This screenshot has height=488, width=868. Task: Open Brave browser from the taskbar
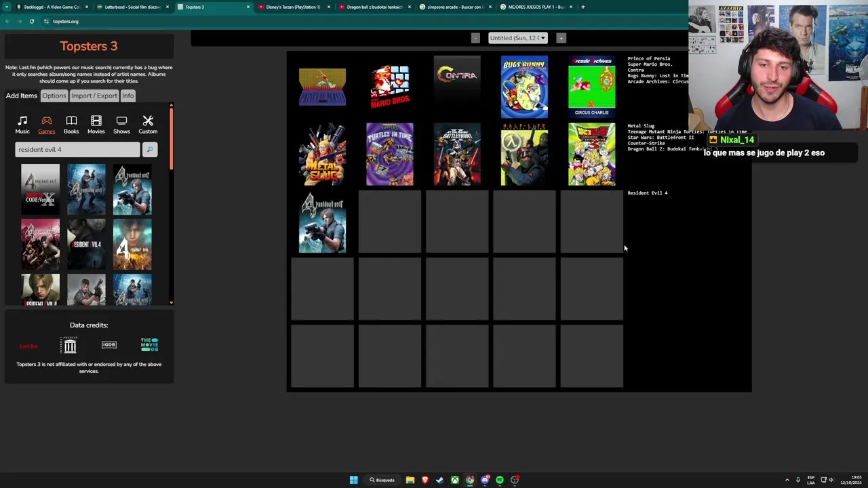pos(425,480)
